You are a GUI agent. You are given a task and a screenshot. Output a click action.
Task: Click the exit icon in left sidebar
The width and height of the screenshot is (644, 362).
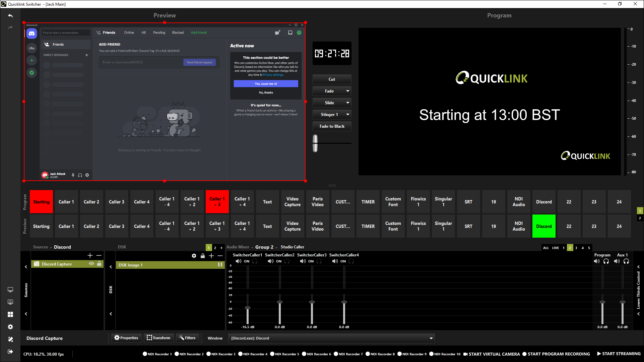(x=10, y=352)
